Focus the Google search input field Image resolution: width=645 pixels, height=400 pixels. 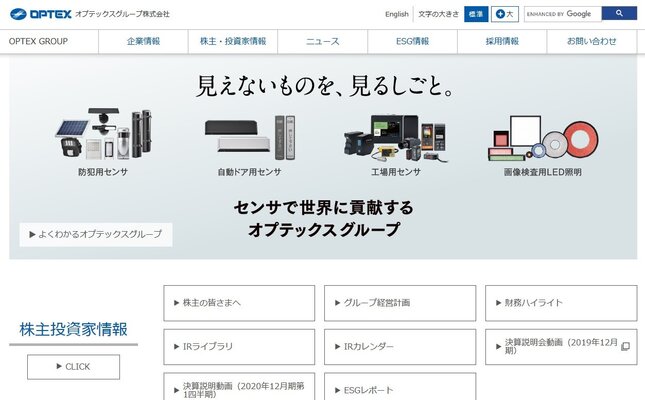[563, 14]
